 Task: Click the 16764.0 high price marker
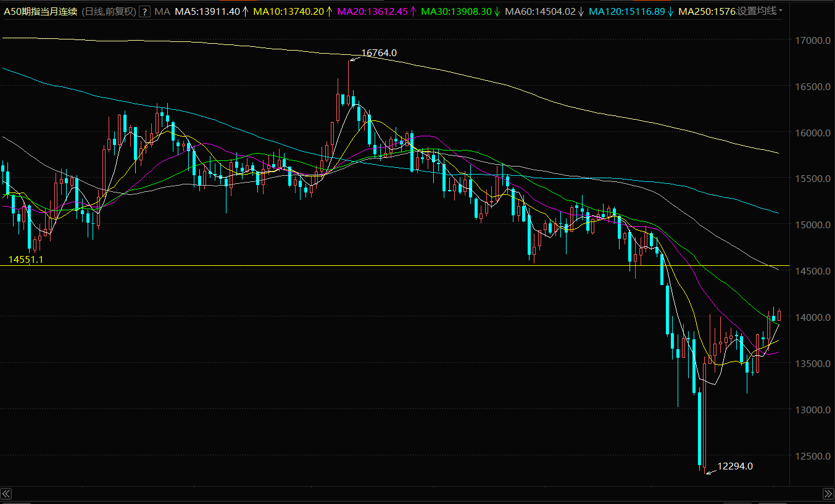tap(378, 53)
